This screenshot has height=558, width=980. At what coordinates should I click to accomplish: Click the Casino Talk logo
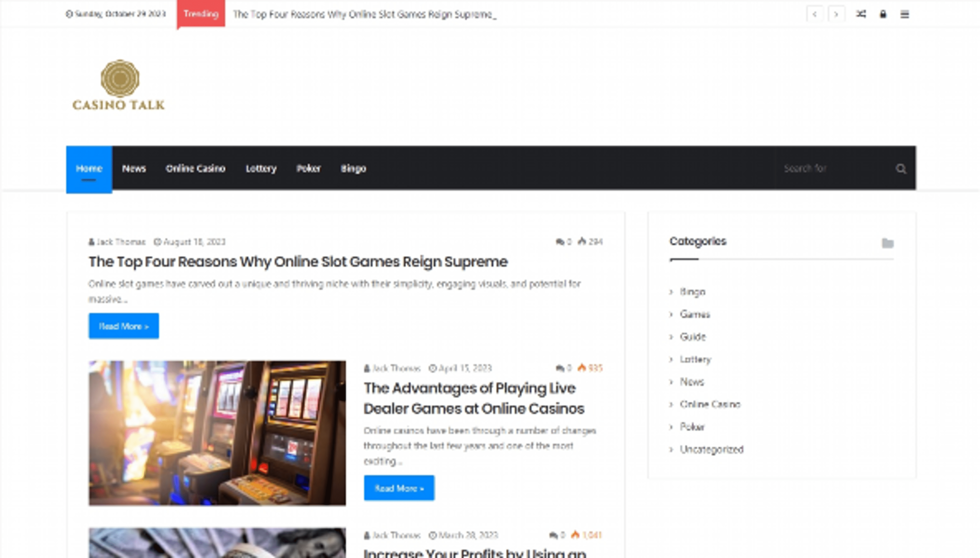pyautogui.click(x=119, y=85)
